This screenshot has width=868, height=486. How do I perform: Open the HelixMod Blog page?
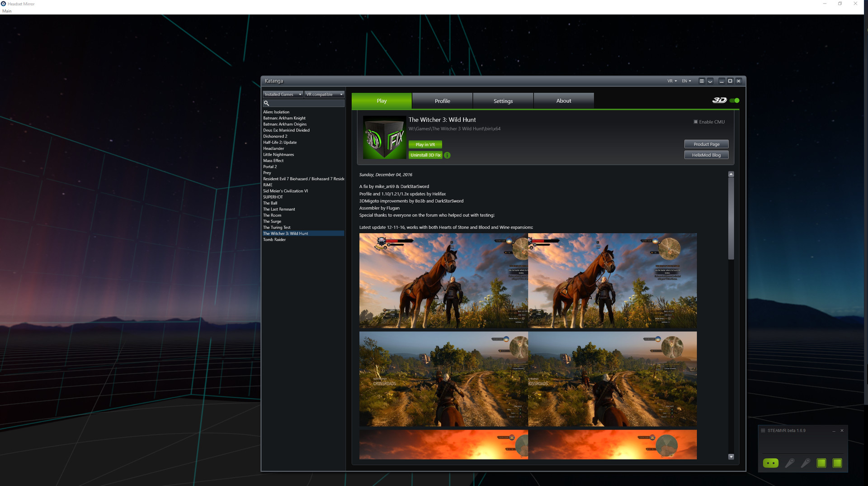[x=706, y=154]
